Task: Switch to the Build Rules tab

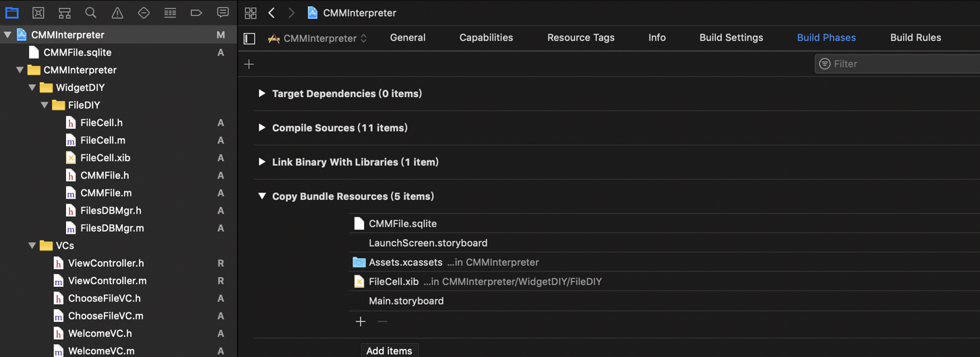Action: tap(915, 38)
